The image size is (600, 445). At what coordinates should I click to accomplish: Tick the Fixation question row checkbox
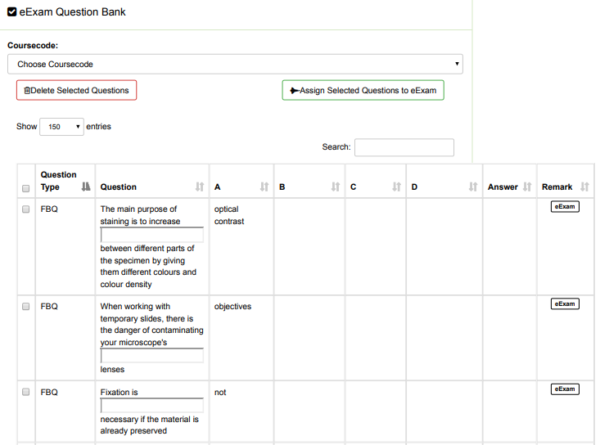click(x=26, y=393)
